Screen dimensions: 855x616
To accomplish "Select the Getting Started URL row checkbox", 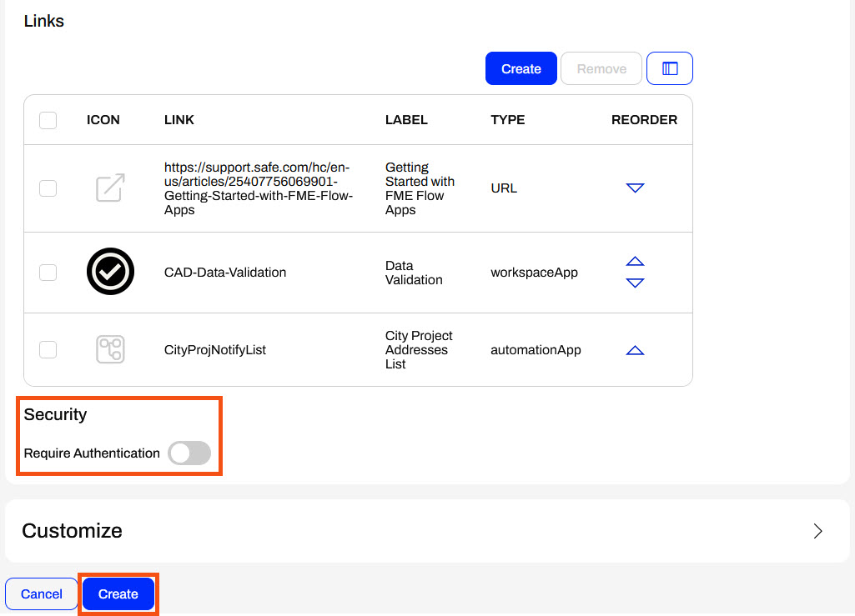I will (48, 188).
